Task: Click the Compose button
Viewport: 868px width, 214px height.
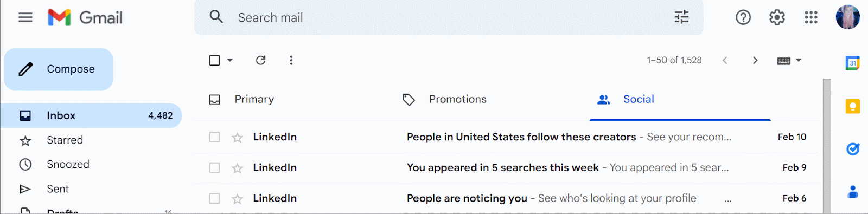Action: (59, 69)
